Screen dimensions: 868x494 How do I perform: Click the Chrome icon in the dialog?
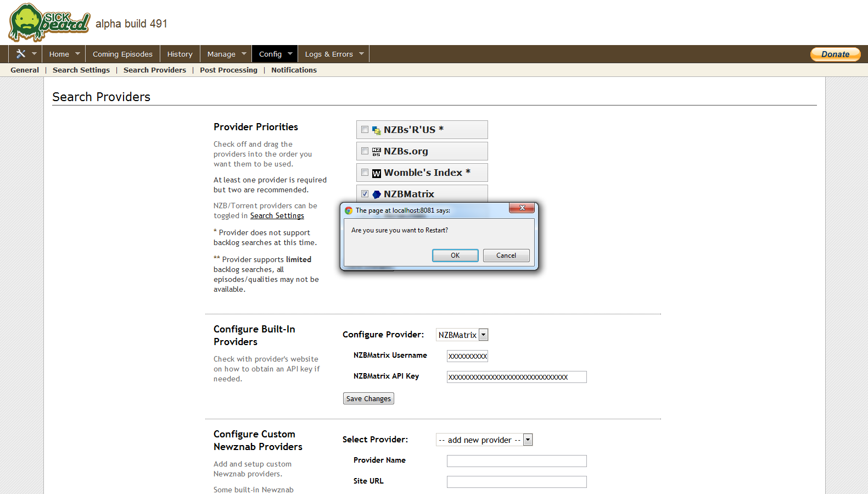click(349, 210)
